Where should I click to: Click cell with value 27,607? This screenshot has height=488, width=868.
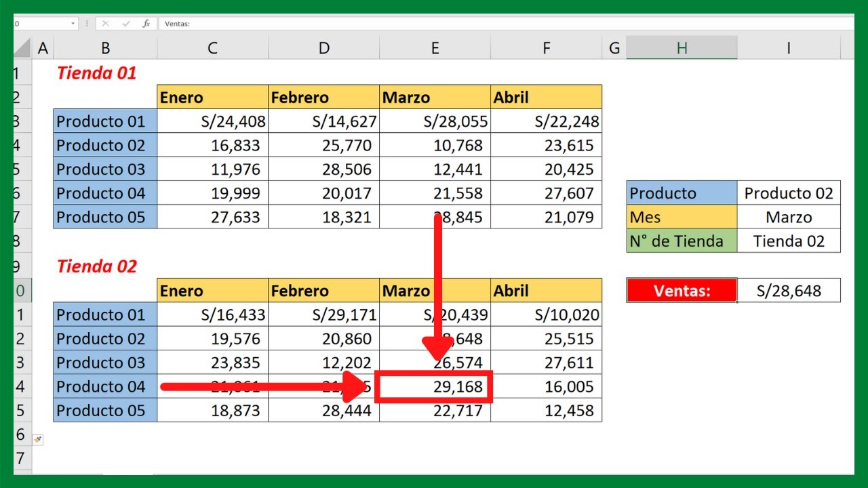(546, 193)
